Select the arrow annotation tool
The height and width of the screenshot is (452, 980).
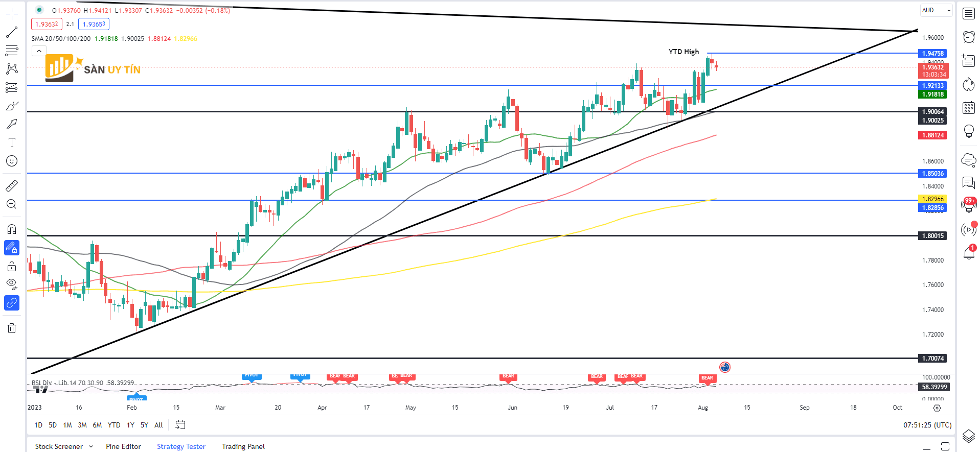[x=12, y=124]
